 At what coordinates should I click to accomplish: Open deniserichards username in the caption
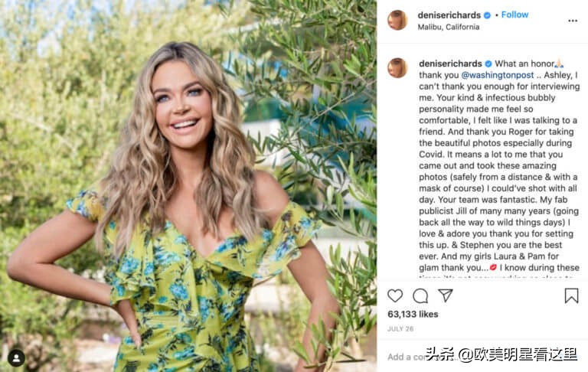coord(450,64)
